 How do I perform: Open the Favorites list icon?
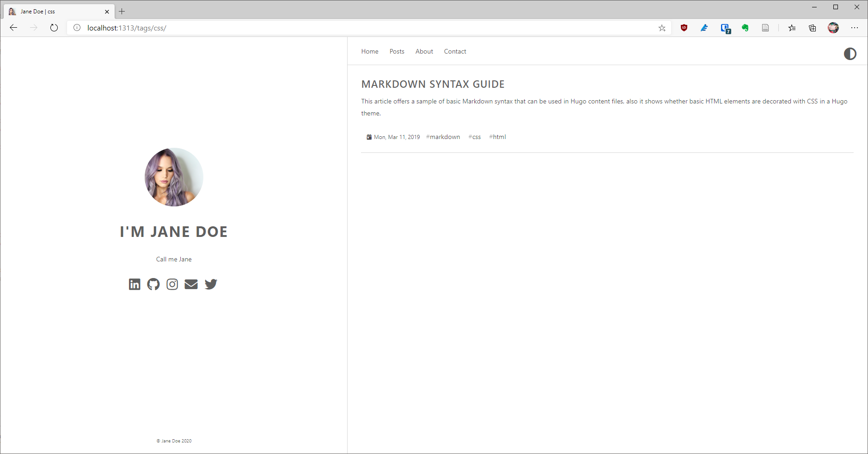click(x=792, y=28)
